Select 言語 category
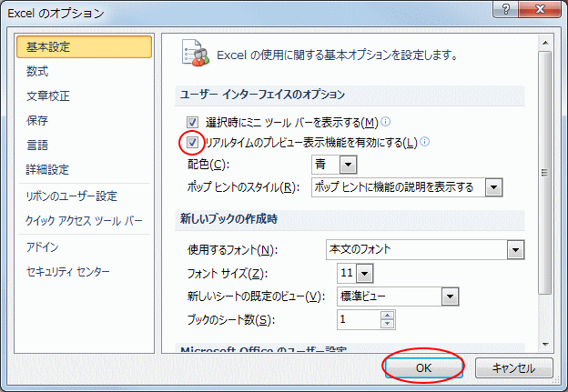The image size is (568, 392). 84,146
